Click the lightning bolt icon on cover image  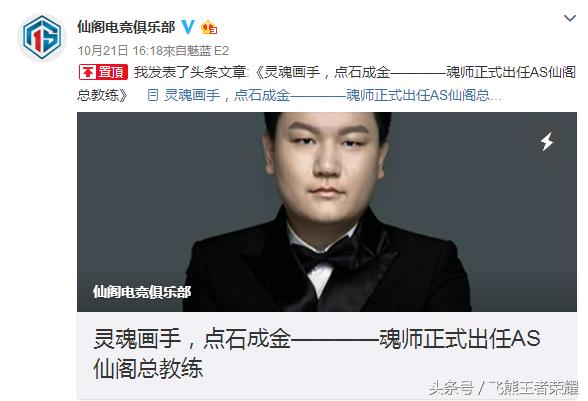pos(547,141)
